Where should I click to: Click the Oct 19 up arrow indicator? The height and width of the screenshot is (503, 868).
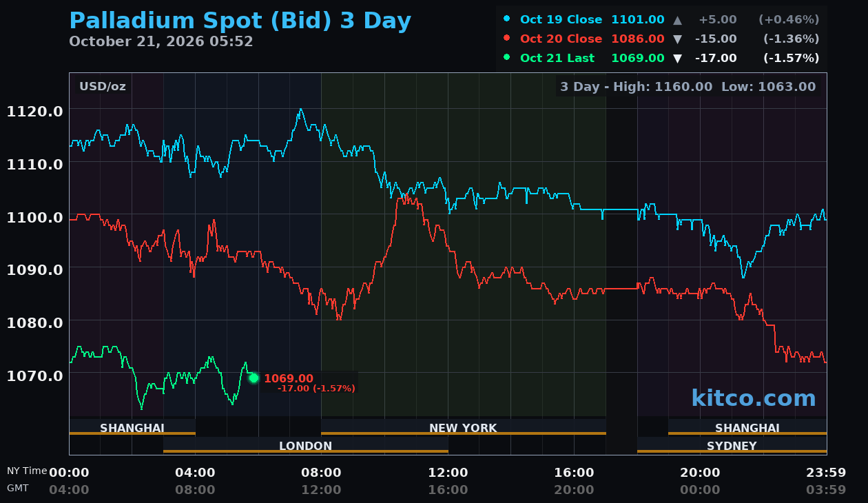pos(678,20)
